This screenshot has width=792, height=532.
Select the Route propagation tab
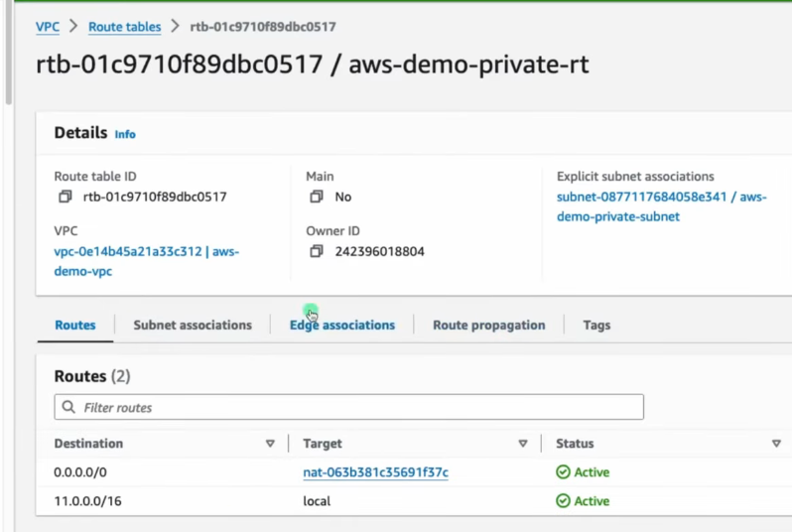[488, 325]
